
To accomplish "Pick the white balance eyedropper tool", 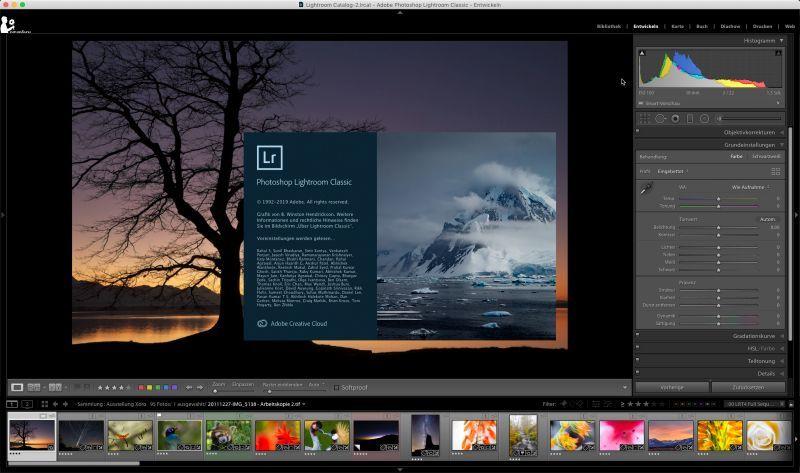I will pos(646,188).
